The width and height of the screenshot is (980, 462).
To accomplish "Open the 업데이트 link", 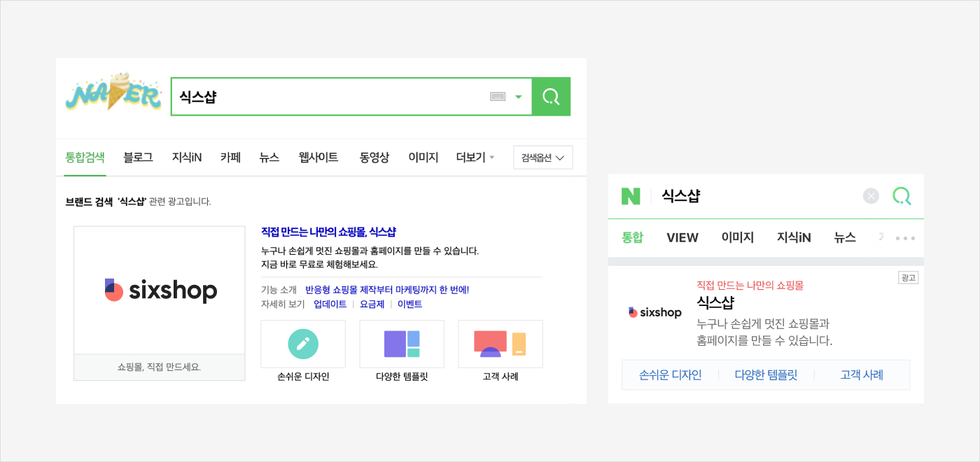I will click(330, 304).
